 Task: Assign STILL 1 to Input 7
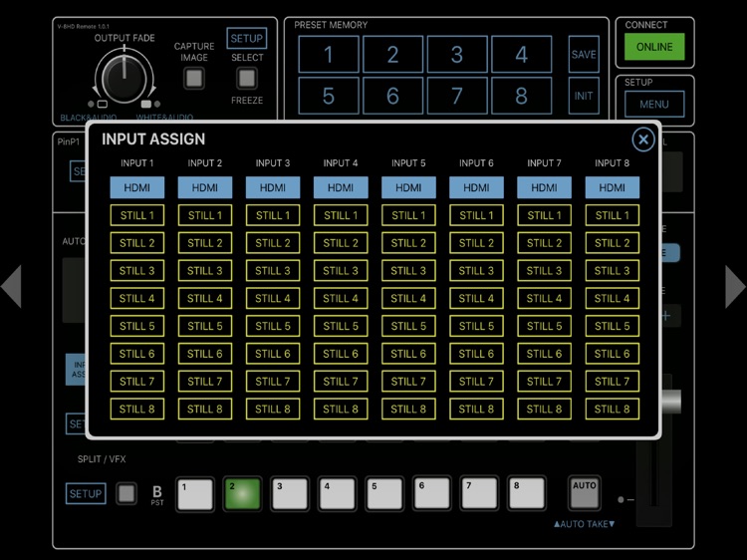click(544, 215)
